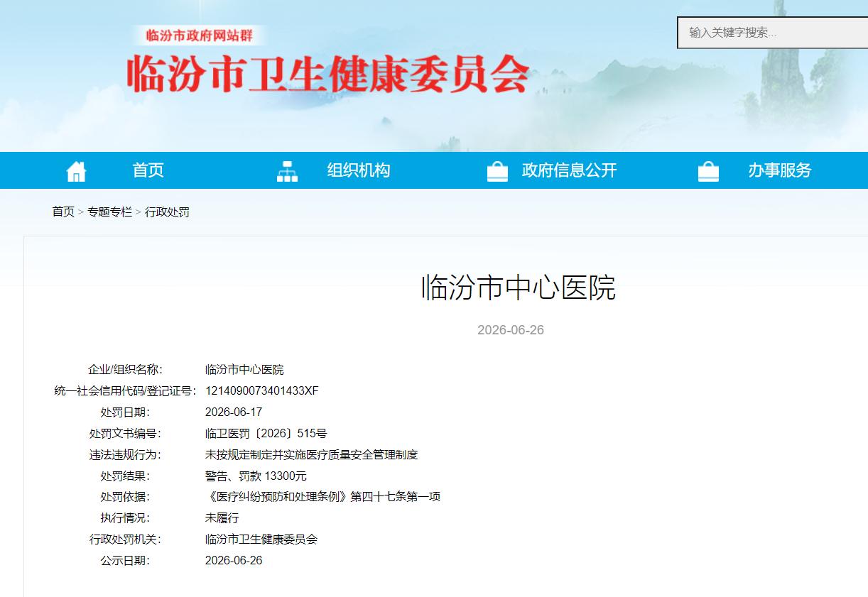This screenshot has width=868, height=597.
Task: Click the penalty date 2026-06-17
Action: pos(234,412)
